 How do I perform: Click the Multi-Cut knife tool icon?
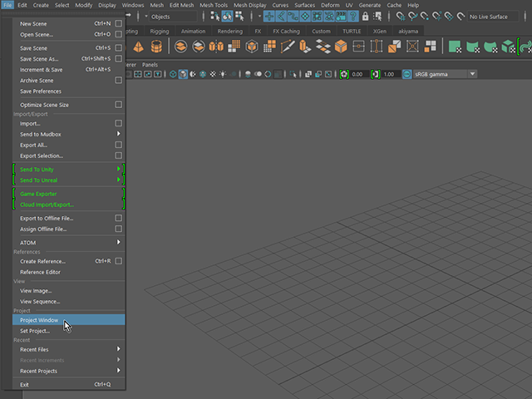[288, 47]
